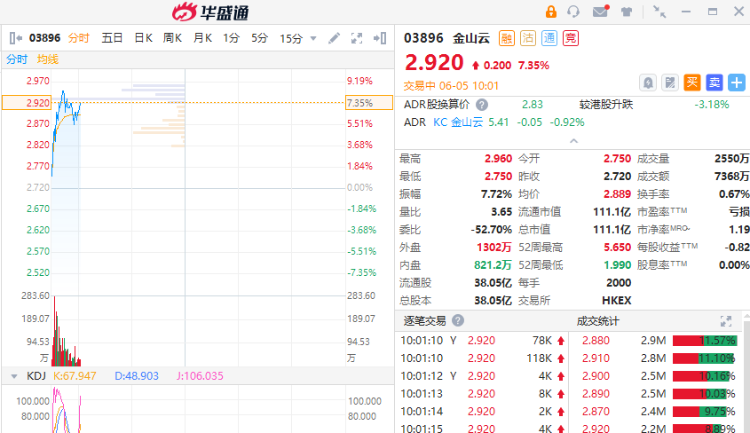Screen dimensions: 750x433
Task: Collapse the ADR info section chevron
Action: coord(574,141)
